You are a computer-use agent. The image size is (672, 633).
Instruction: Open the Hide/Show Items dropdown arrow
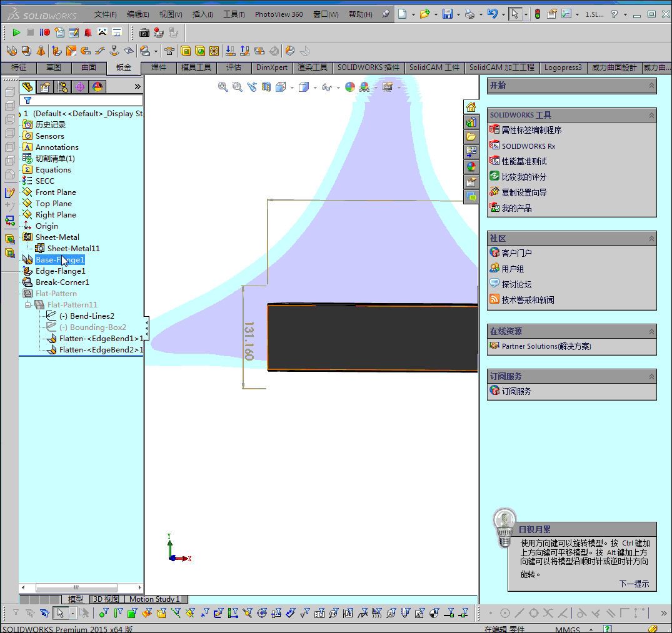pos(338,87)
